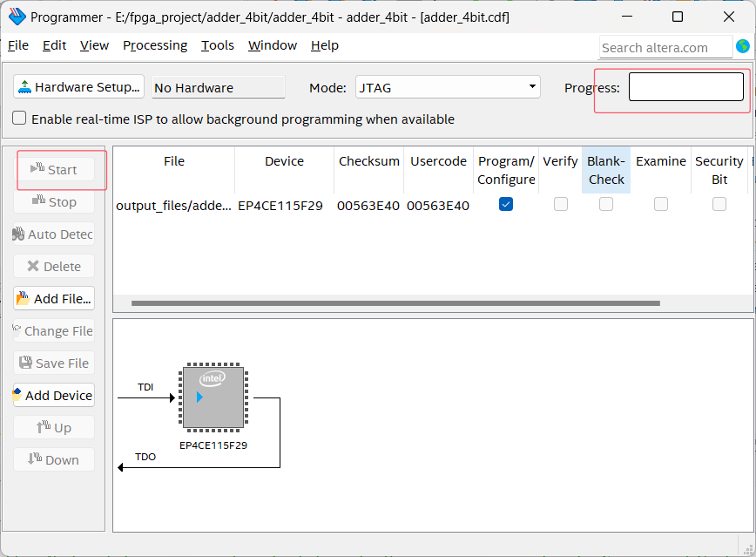This screenshot has height=557, width=756.
Task: Click the Hardware Setup button
Action: pyautogui.click(x=78, y=87)
